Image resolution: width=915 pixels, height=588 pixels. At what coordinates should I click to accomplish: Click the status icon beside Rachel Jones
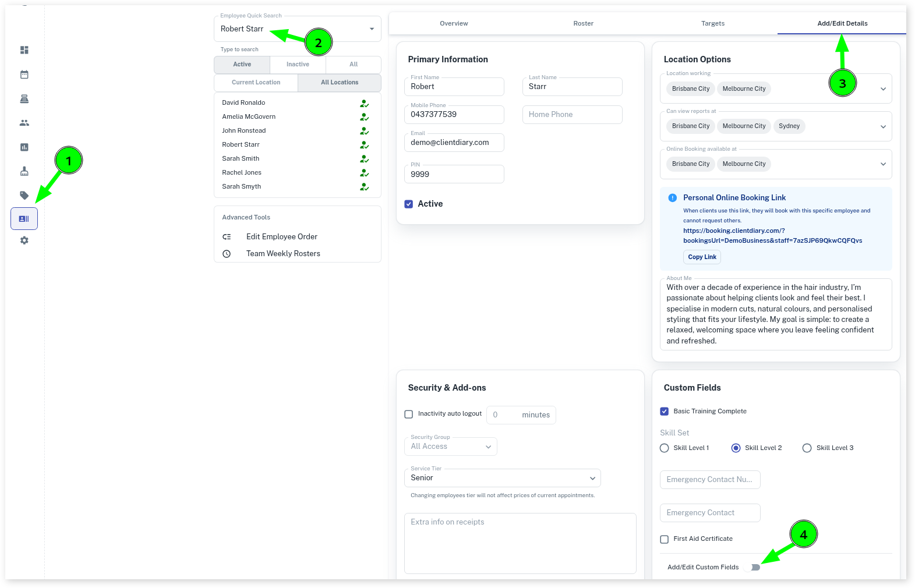[x=364, y=173]
